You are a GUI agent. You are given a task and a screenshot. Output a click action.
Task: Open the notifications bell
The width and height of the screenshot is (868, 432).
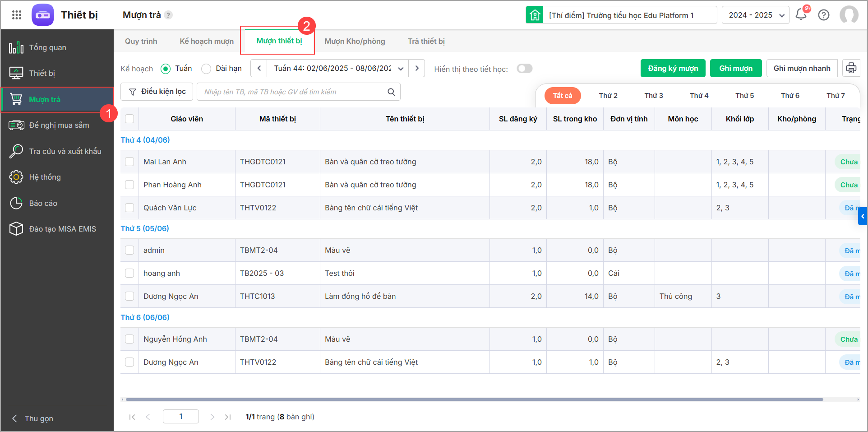click(x=801, y=14)
